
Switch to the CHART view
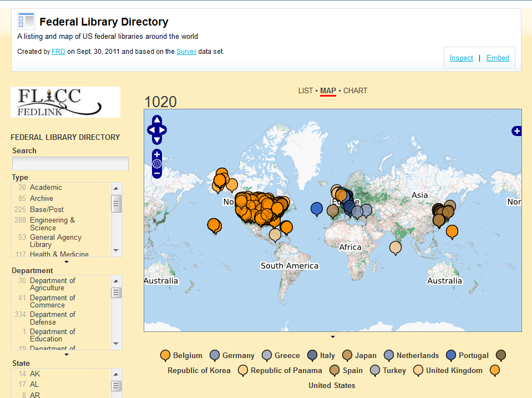coord(356,90)
